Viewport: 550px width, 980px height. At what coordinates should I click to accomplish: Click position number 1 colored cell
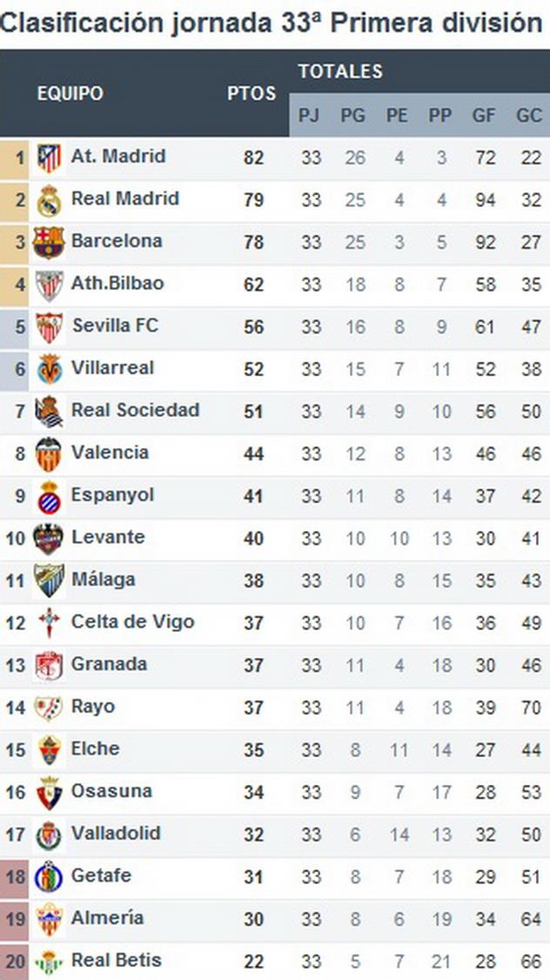coord(17,158)
